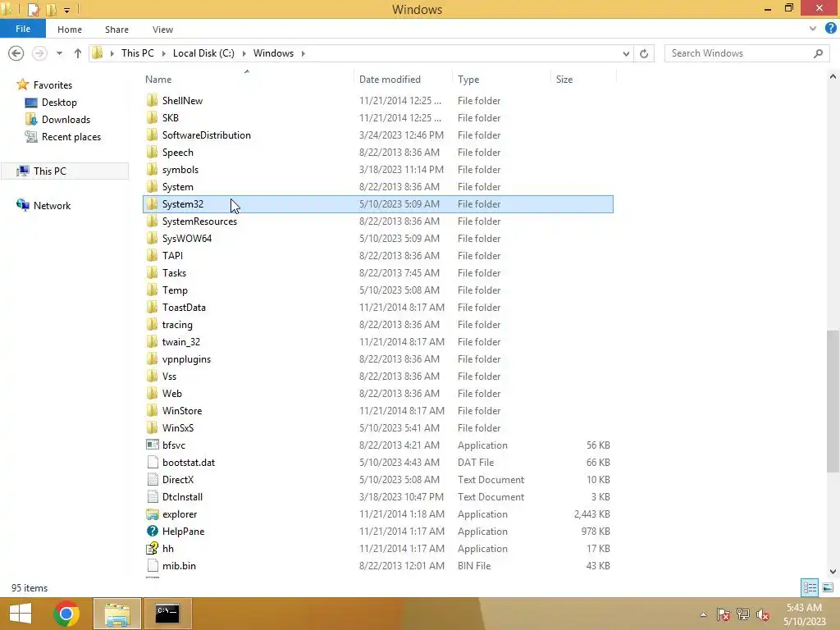The height and width of the screenshot is (630, 840).
Task: Expand the address bar history dropdown
Action: point(626,53)
